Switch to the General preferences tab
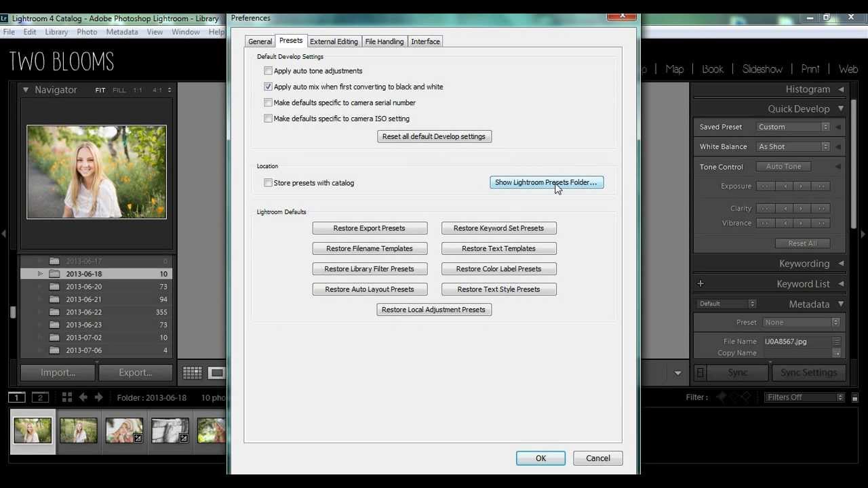 click(x=260, y=41)
